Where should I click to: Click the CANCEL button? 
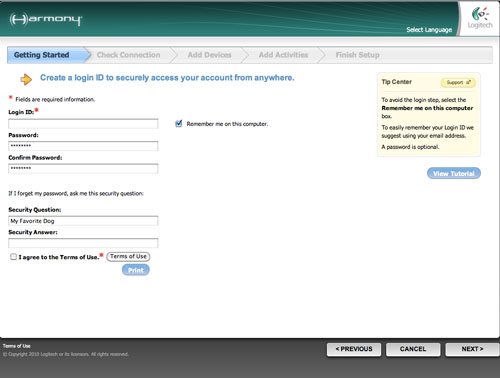(413, 349)
